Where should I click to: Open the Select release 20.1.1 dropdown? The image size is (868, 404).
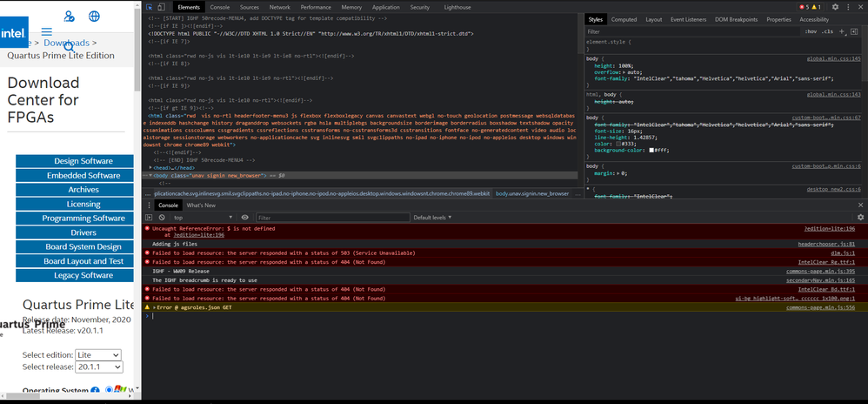(101, 367)
